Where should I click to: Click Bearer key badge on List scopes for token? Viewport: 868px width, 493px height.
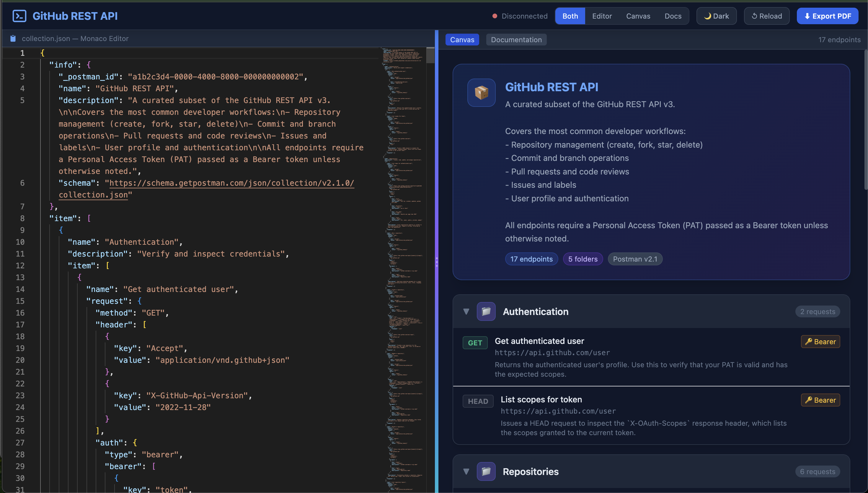pyautogui.click(x=820, y=400)
